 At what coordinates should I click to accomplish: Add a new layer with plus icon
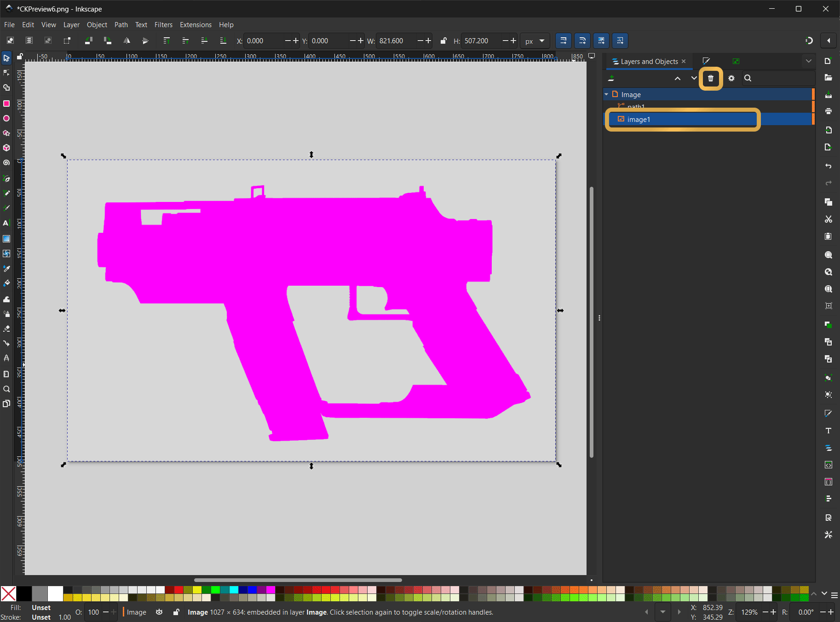tap(611, 78)
